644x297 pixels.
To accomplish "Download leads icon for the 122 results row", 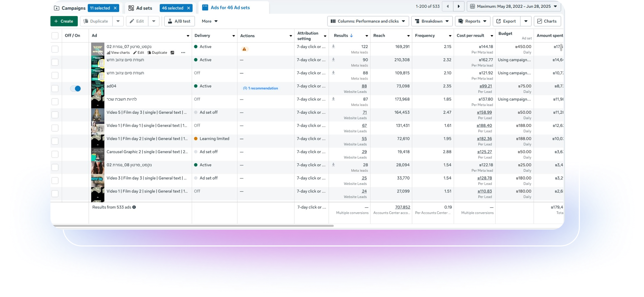I will tap(333, 47).
